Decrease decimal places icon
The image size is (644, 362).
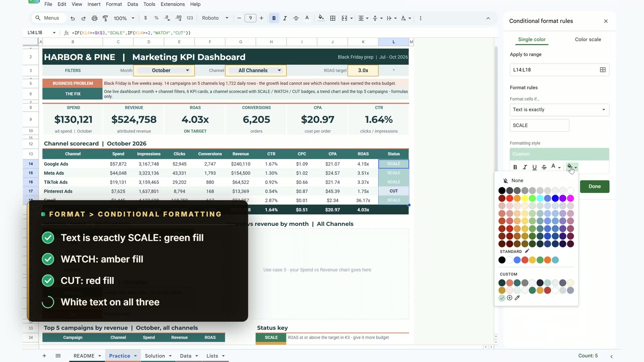coord(167,18)
